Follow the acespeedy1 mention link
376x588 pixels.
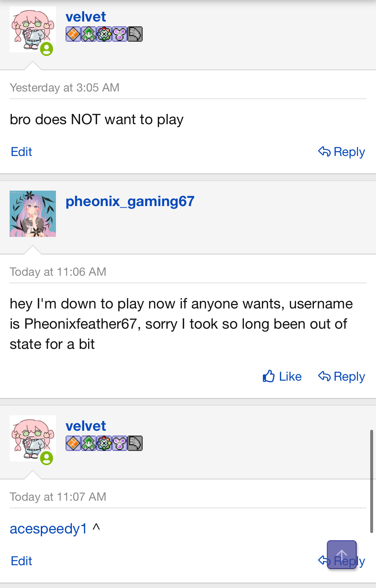(x=48, y=529)
